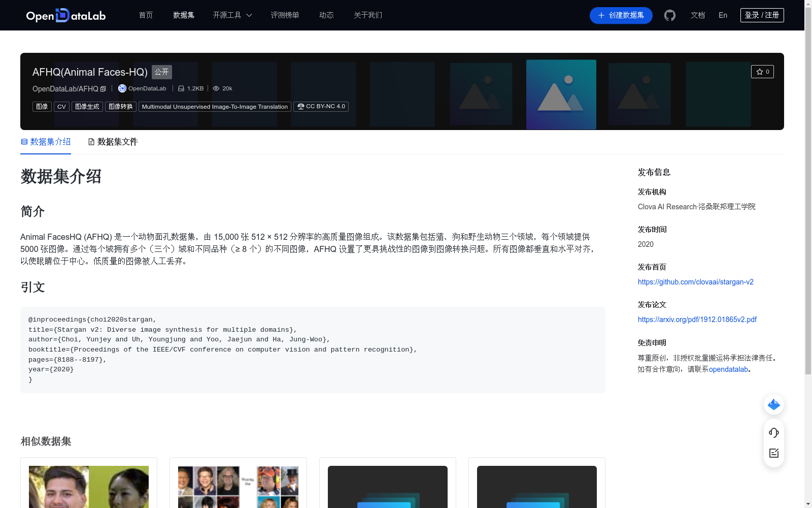Viewport: 812px width, 508px height.
Task: Click the copy icon beside OpenDataLab/AFHQ
Action: [x=103, y=88]
